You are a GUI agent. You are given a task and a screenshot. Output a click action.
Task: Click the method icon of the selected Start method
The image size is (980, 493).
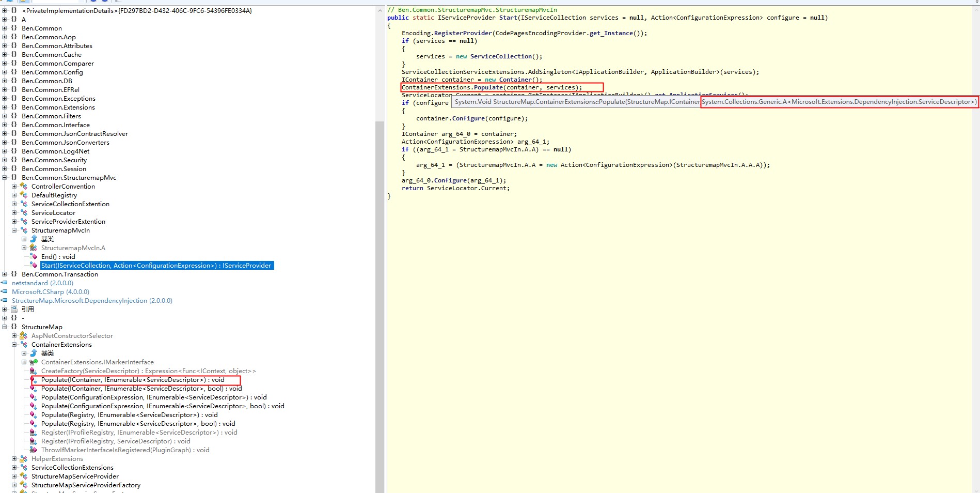(34, 265)
